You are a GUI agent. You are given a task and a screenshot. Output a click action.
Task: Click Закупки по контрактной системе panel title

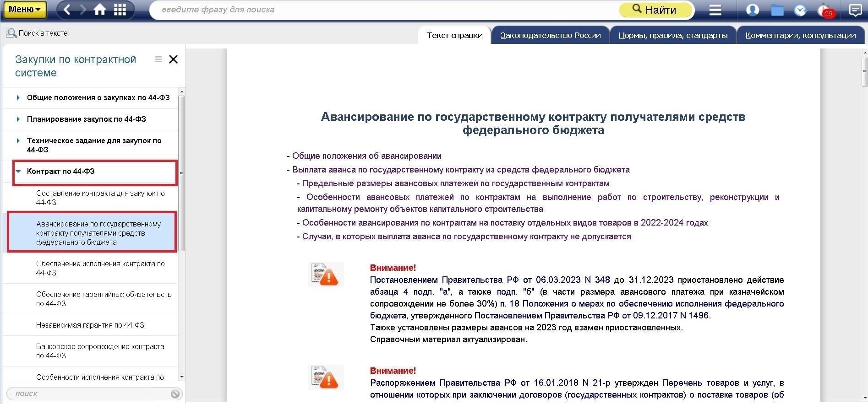[x=76, y=66]
